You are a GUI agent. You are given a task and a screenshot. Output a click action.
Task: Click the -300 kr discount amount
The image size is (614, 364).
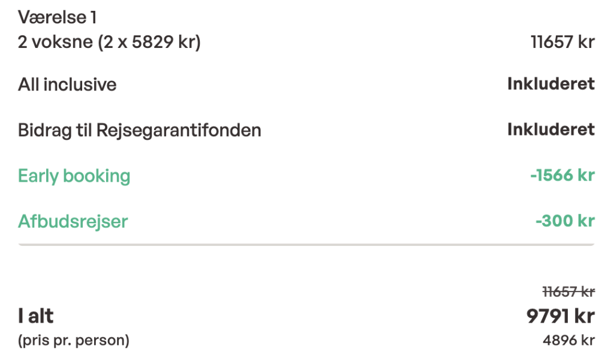[565, 221]
